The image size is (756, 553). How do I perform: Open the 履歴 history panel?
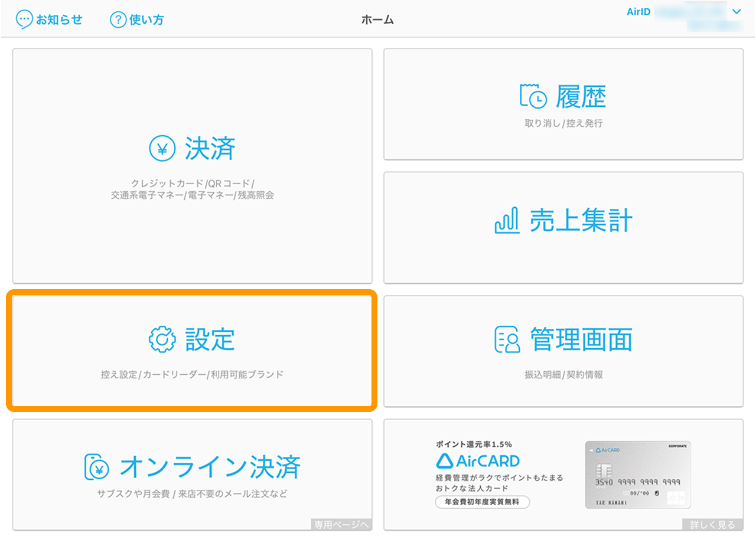click(x=563, y=104)
